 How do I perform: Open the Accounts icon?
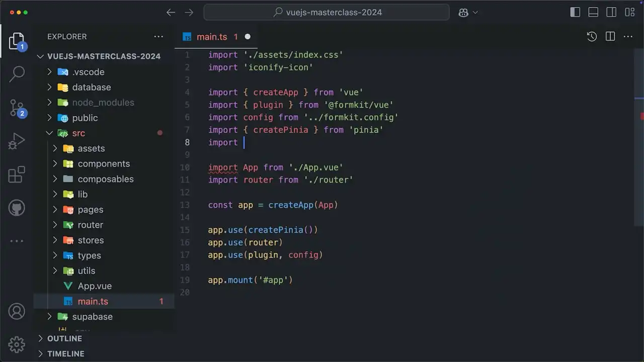(x=17, y=311)
